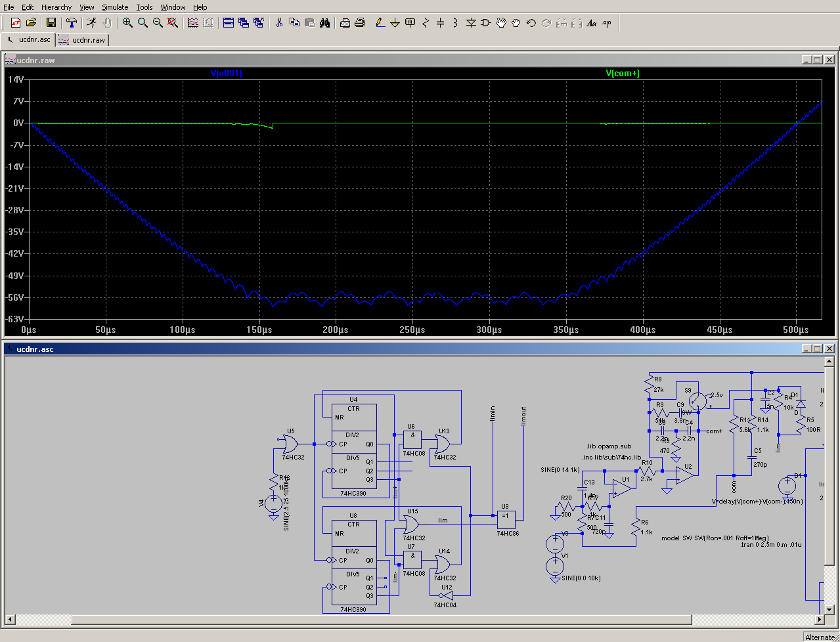Select the SPICE directive '.op' tool
840x642 pixels.
click(x=607, y=22)
